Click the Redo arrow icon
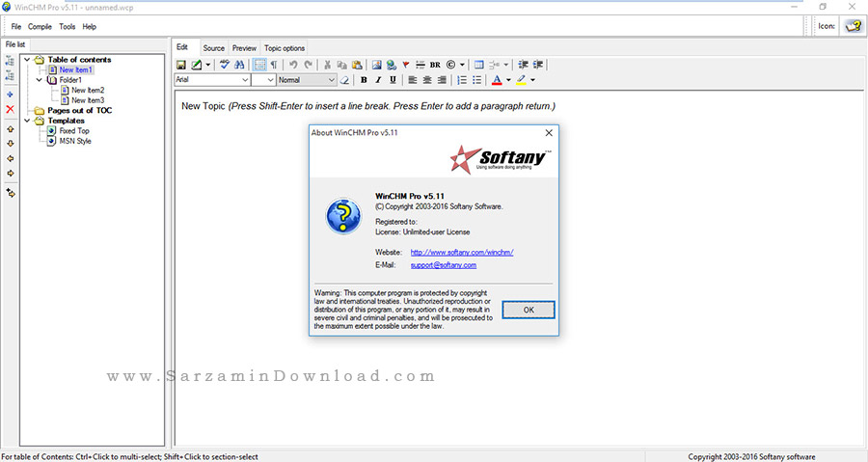This screenshot has width=868, height=462. click(x=309, y=65)
